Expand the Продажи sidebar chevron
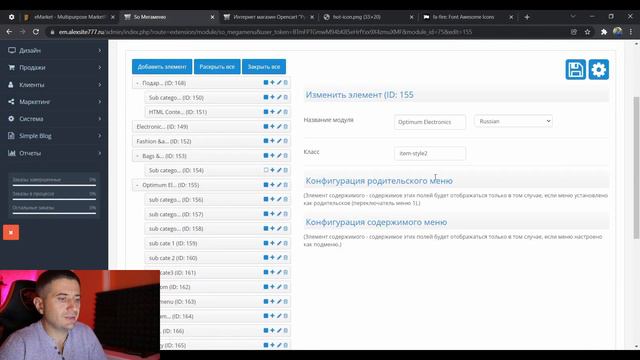Screen dimensions: 640x360 [100, 67]
